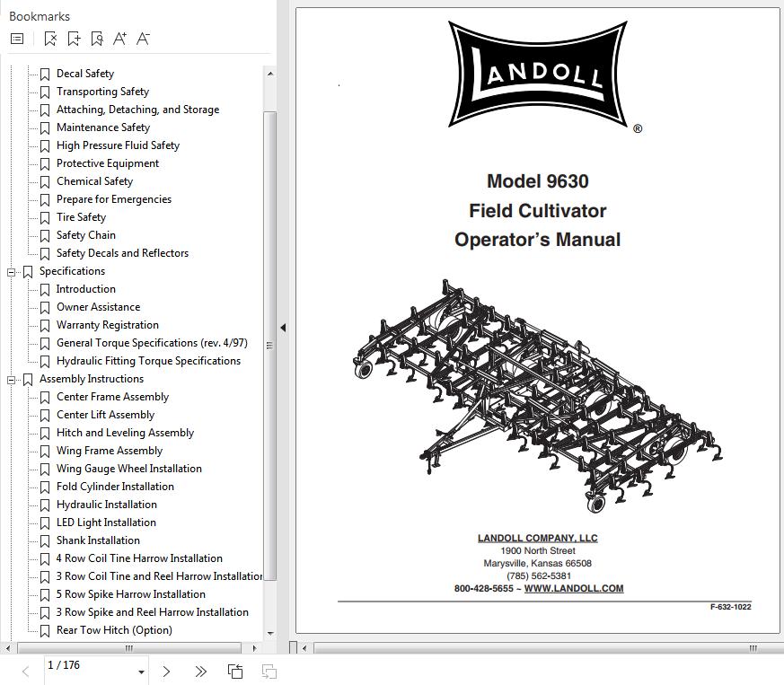Viewport: 784px width, 685px height.
Task: Select the Safety Chain bookmark
Action: click(x=85, y=235)
